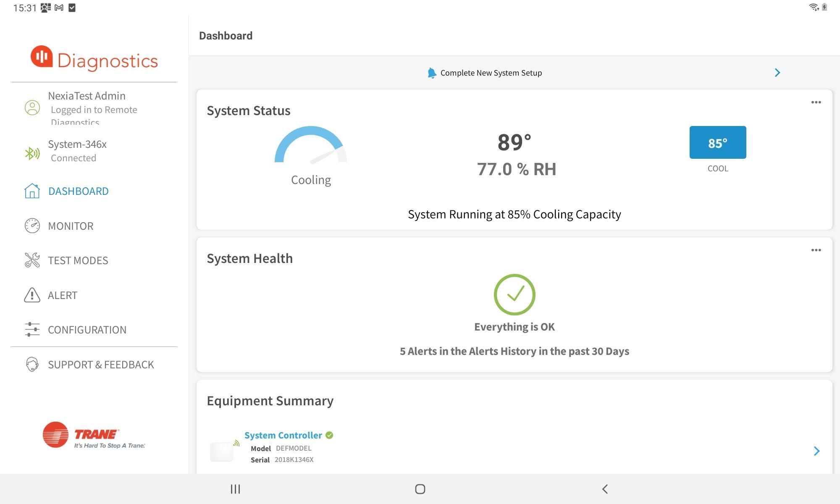The height and width of the screenshot is (504, 840).
Task: Tap the Diagnostics logo icon
Action: tap(42, 56)
